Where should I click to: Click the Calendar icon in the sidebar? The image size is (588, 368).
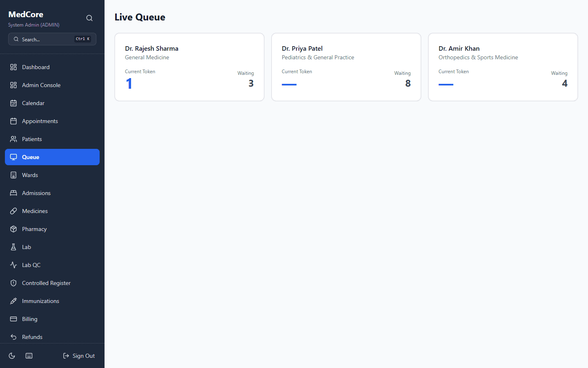[13, 103]
